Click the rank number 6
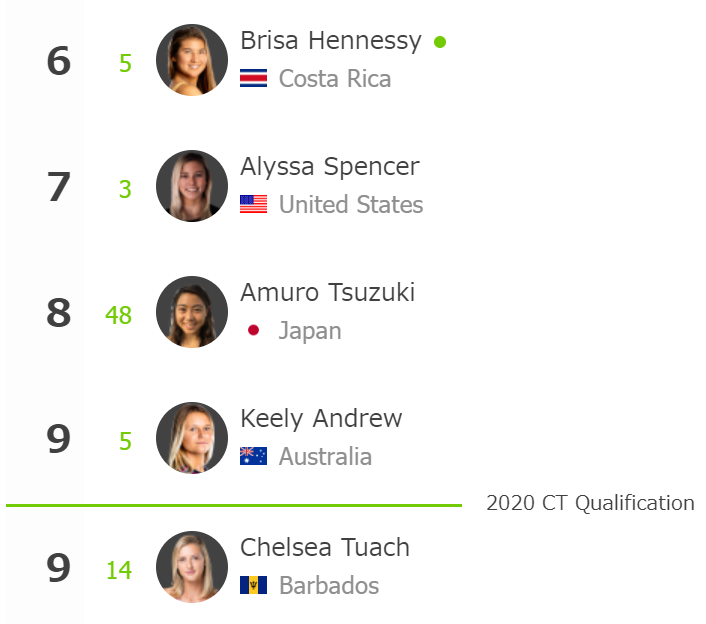Viewport: 706px width, 624px height. [x=59, y=61]
